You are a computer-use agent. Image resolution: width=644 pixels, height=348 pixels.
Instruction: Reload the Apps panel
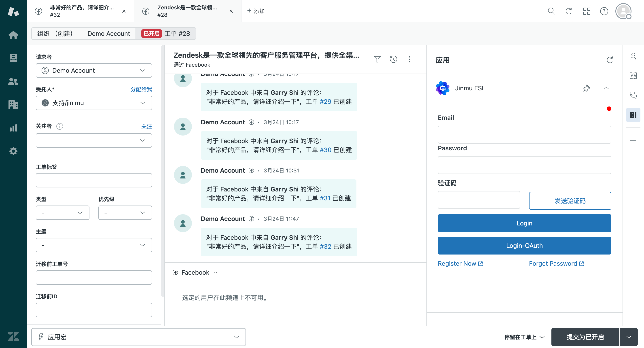(x=610, y=60)
